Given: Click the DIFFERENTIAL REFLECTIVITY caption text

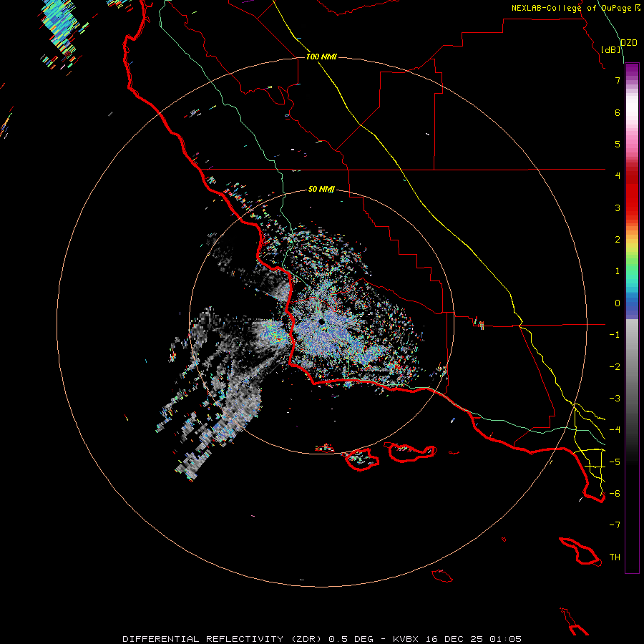Looking at the screenshot, I should [203, 639].
